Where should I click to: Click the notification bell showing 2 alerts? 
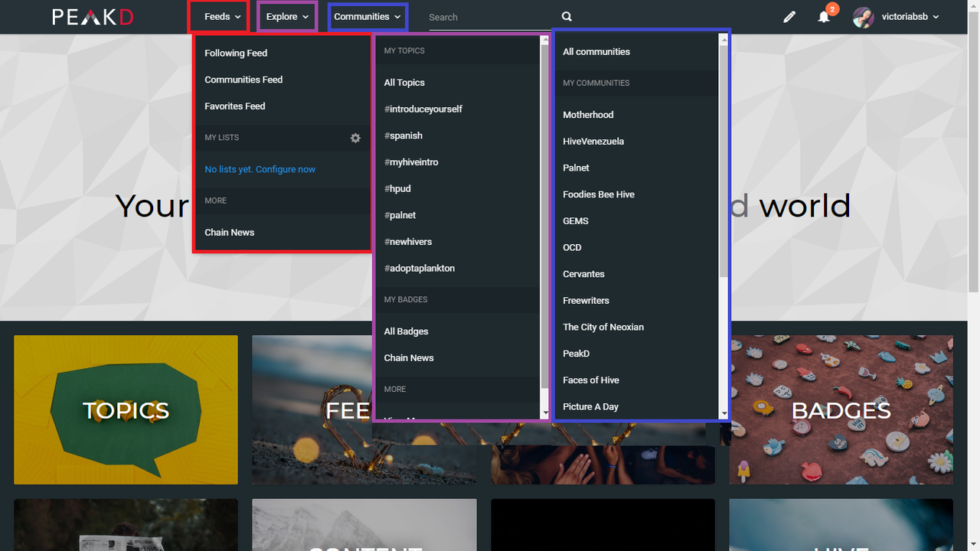824,16
